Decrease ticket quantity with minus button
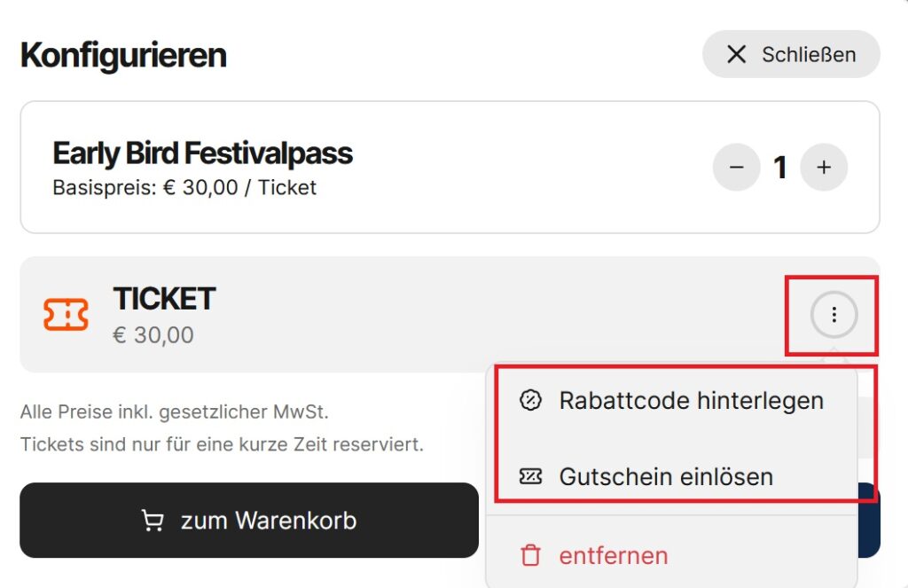The width and height of the screenshot is (908, 588). (x=737, y=168)
